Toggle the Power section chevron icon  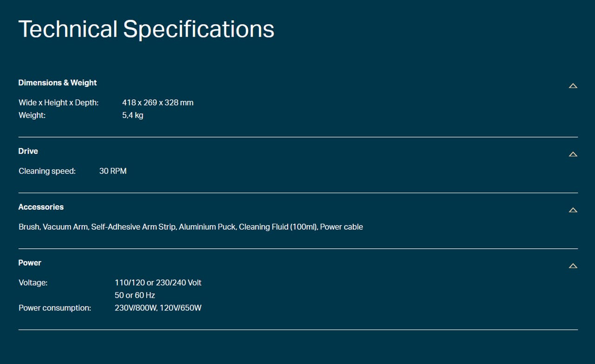coord(573,266)
